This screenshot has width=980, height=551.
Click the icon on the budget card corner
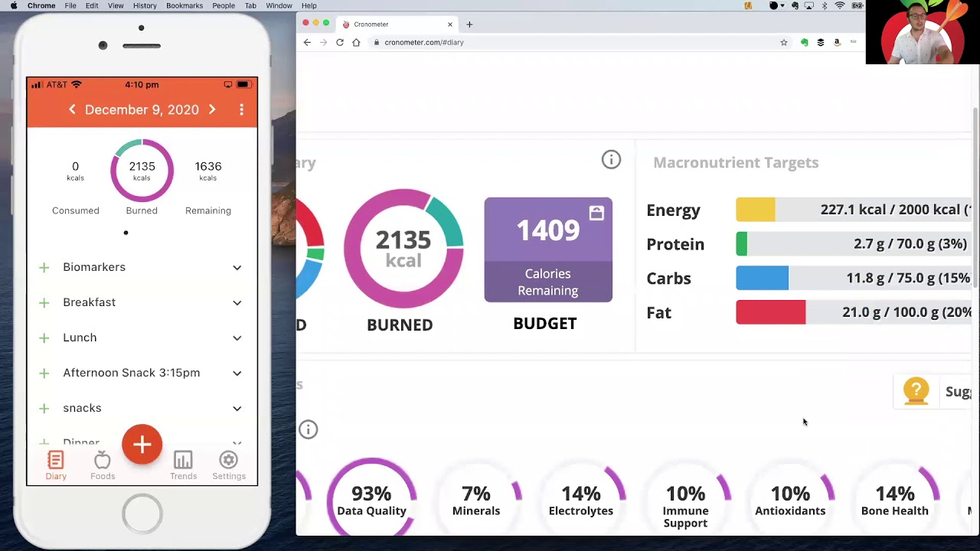pyautogui.click(x=596, y=213)
